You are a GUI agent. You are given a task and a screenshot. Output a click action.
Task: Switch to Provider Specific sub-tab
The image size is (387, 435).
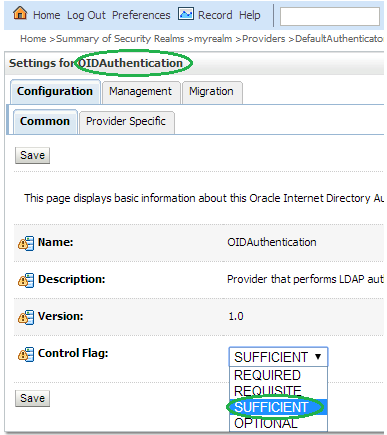(x=126, y=122)
